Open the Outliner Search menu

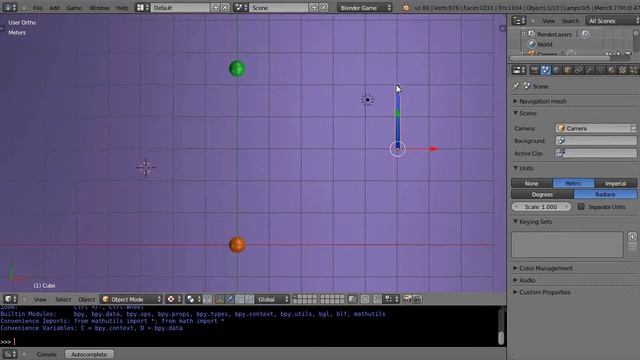570,21
